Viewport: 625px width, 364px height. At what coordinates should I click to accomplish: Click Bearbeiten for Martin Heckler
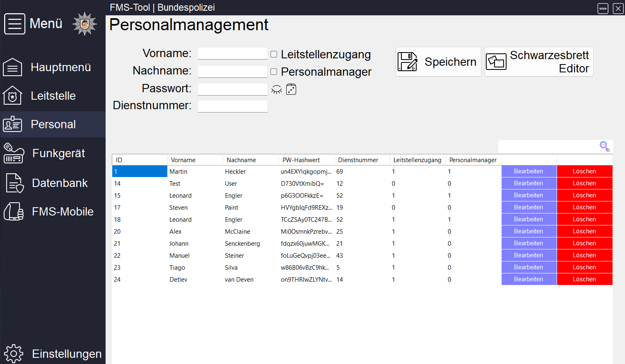point(528,171)
